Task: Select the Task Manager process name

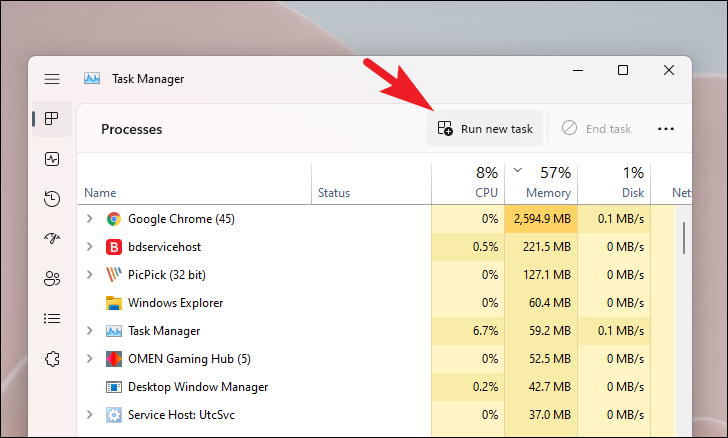Action: tap(164, 331)
